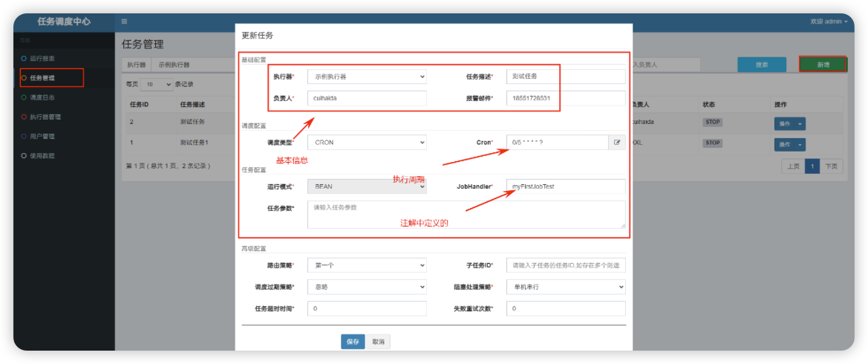868x364 pixels.
Task: Open the Cron expression editor icon
Action: coord(617,143)
